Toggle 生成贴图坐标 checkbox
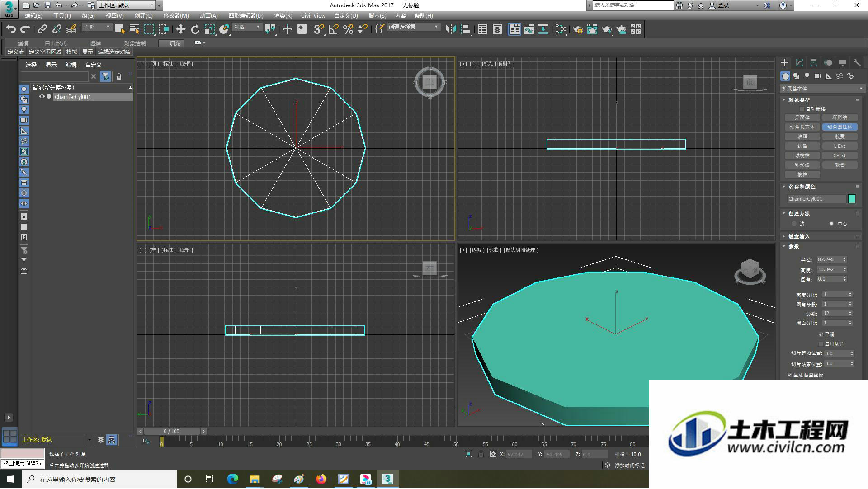Viewport: 868px width, 489px height. (x=789, y=375)
